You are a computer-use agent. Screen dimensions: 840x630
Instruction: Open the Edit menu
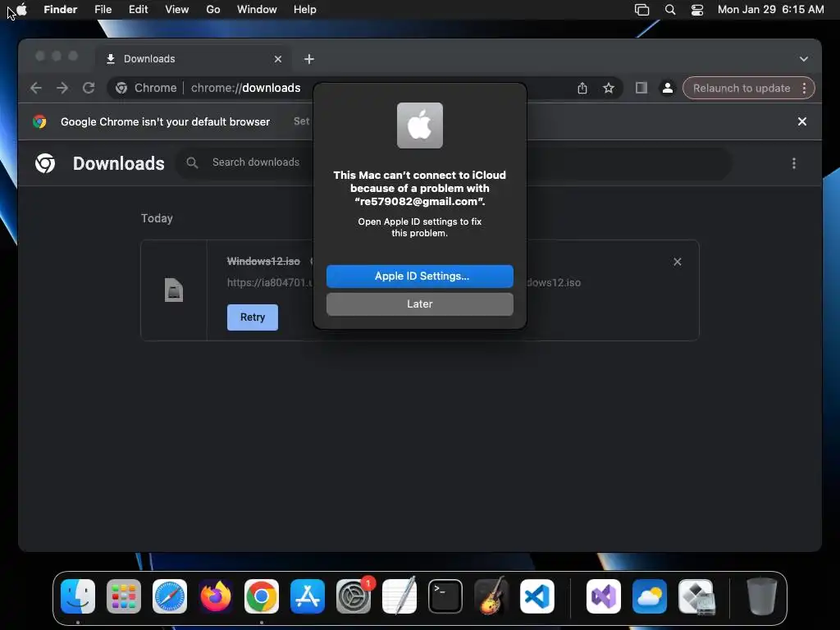(x=138, y=10)
